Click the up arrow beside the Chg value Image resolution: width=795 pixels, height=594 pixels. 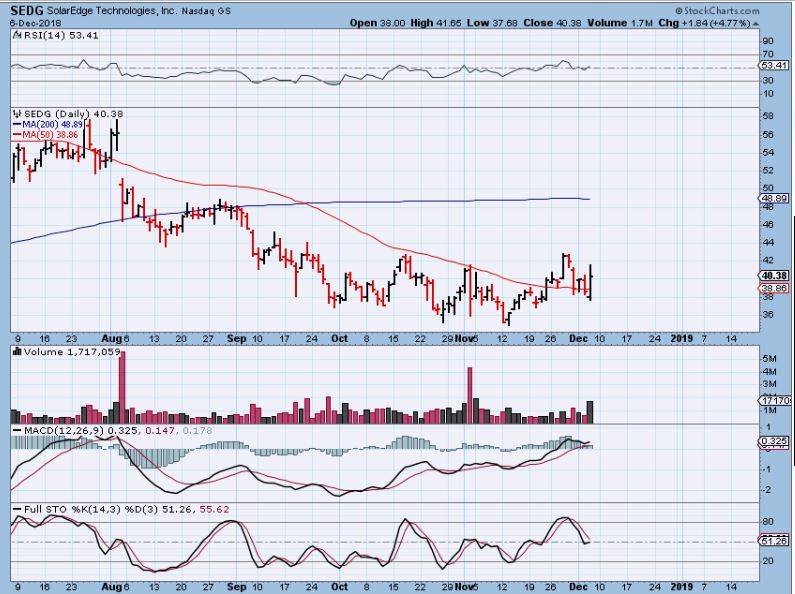(755, 23)
